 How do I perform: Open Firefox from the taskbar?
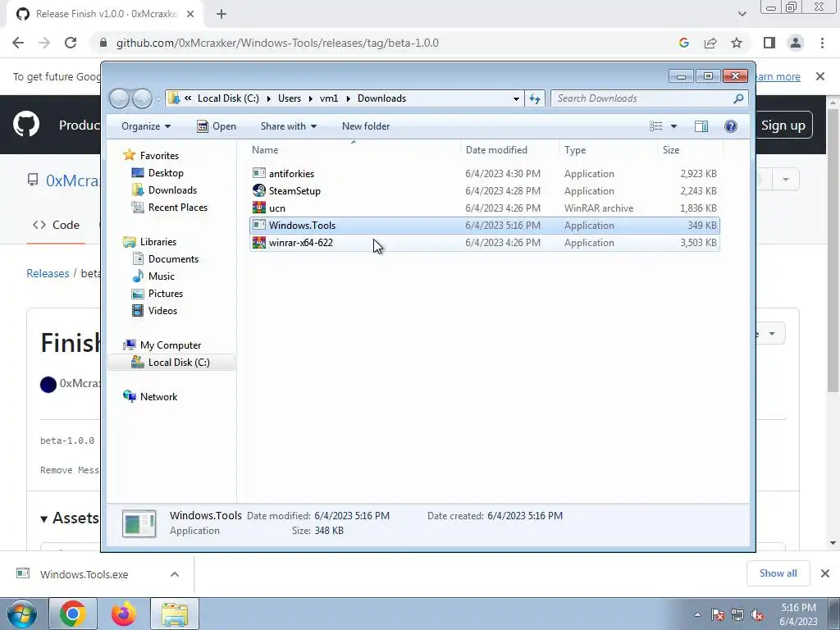click(x=123, y=614)
